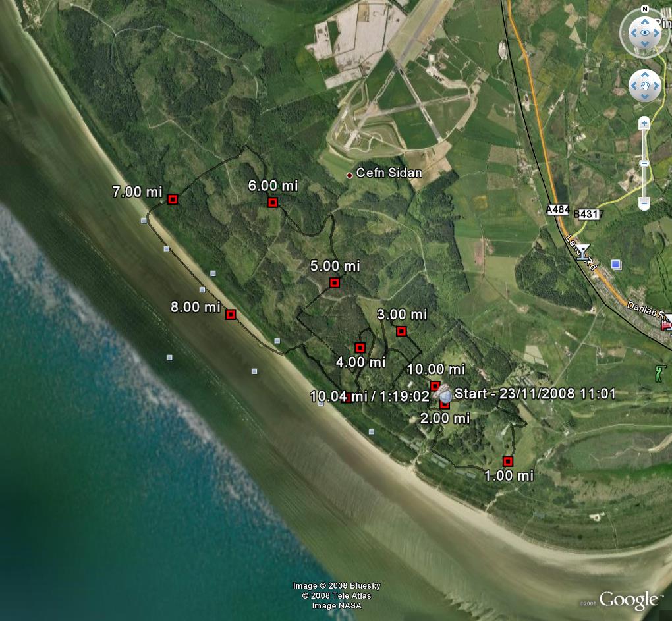Screen dimensions: 672x621
Task: Click the zoom slider handle
Action: click(644, 163)
